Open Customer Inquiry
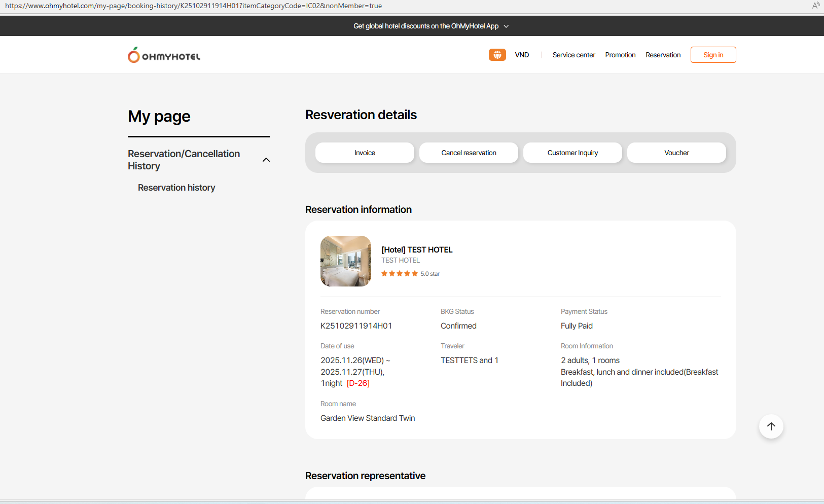The width and height of the screenshot is (824, 504). (x=572, y=153)
